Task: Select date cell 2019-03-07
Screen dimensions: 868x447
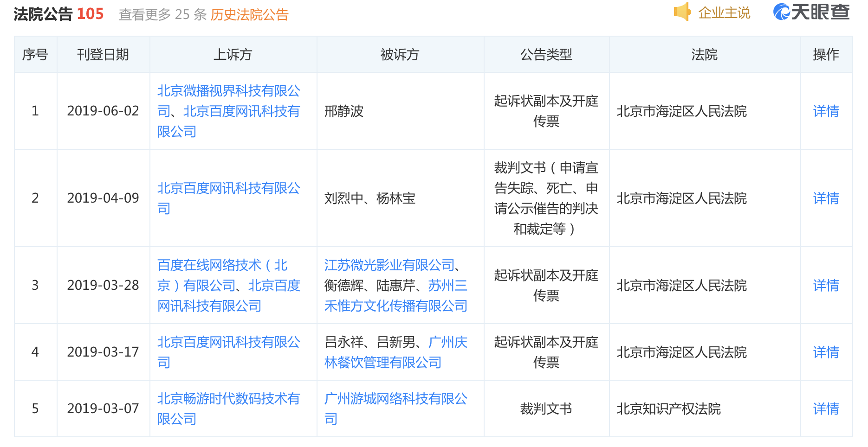Action: 103,409
